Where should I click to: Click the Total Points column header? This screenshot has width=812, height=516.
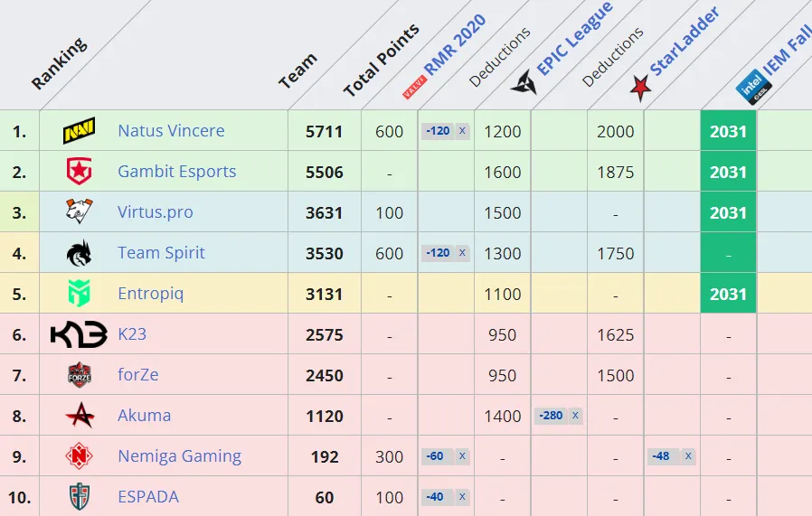pos(382,60)
